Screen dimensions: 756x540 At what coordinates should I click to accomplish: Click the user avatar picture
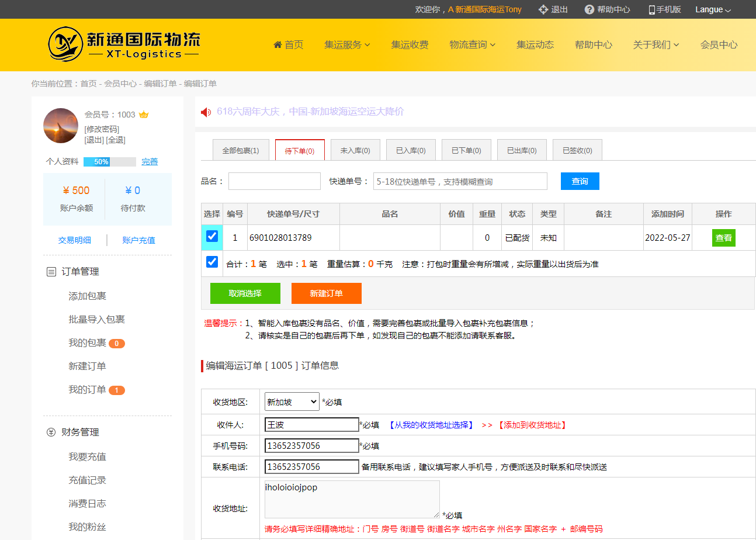click(61, 126)
